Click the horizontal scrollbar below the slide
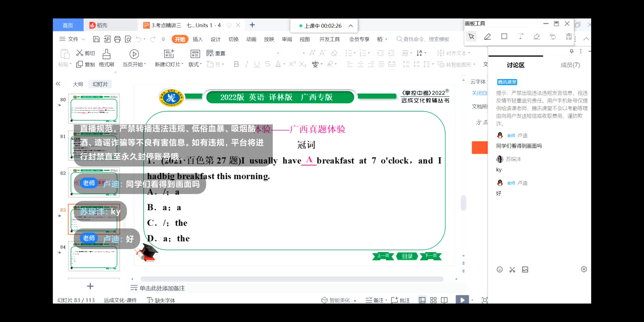The image size is (644, 322). tap(292, 279)
